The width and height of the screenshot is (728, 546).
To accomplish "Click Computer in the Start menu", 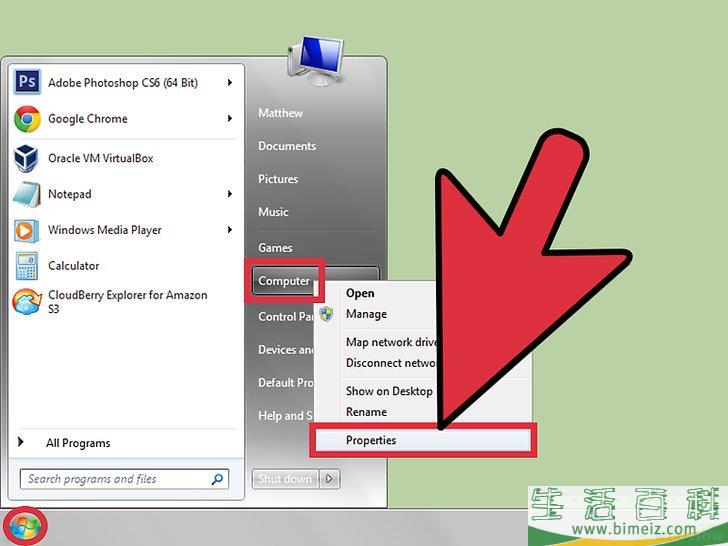I will [x=284, y=281].
